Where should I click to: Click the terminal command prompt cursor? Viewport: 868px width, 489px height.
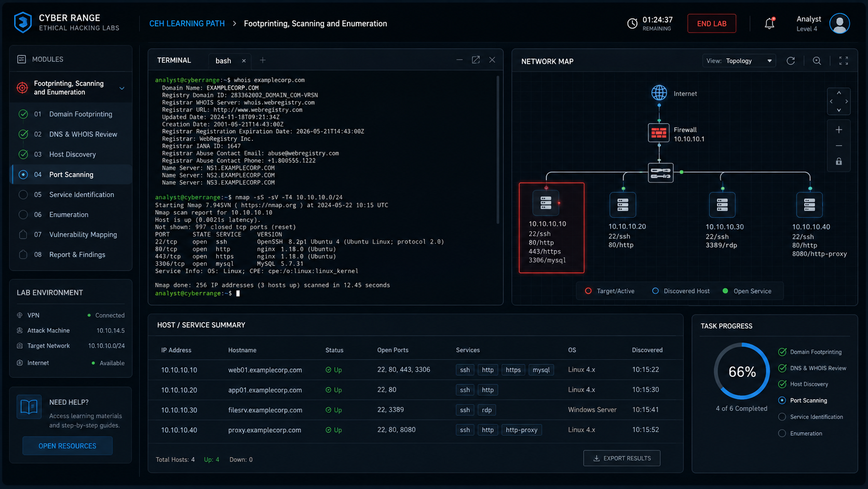point(238,294)
